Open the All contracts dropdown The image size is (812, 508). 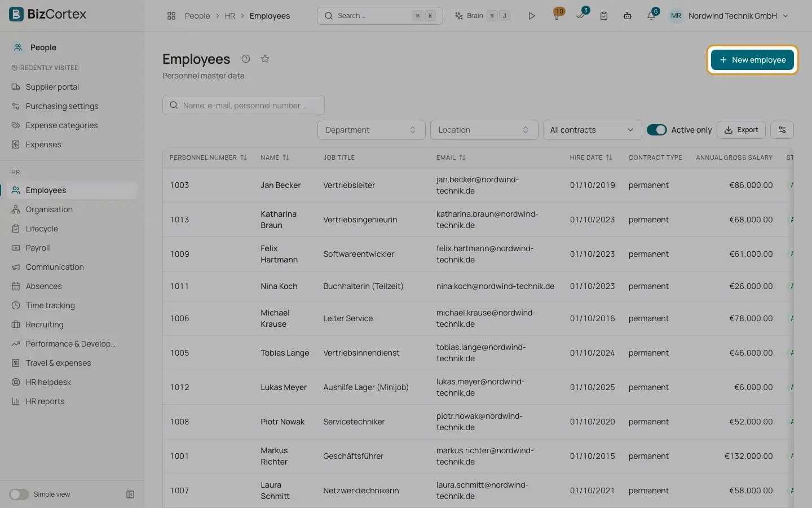[x=592, y=130]
